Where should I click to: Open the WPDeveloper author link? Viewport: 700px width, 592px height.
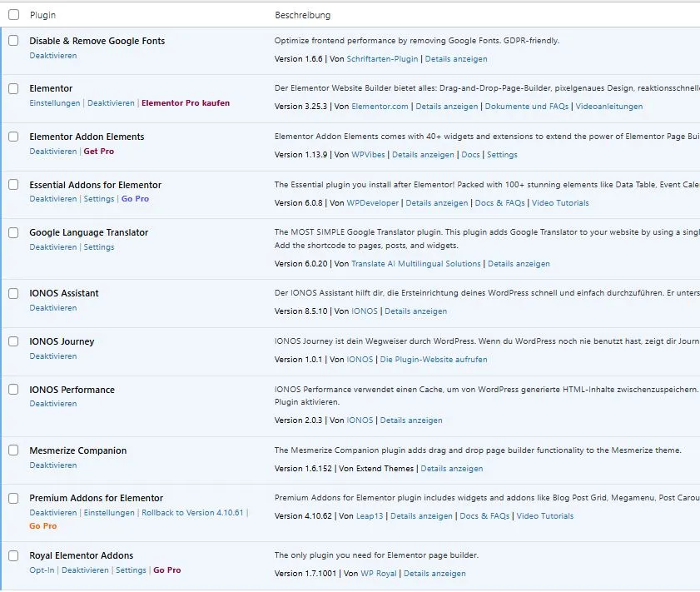tap(372, 202)
